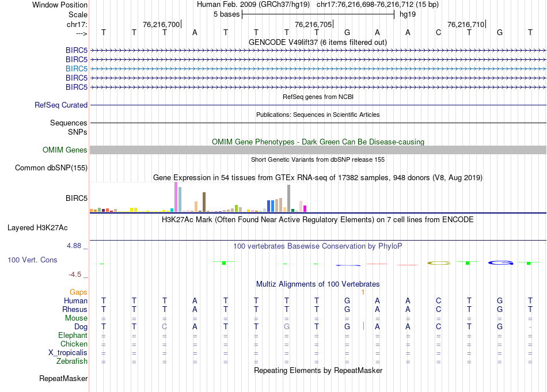Click the 5 bases scale bar label
Screen dimensions: 547x392
click(x=226, y=14)
